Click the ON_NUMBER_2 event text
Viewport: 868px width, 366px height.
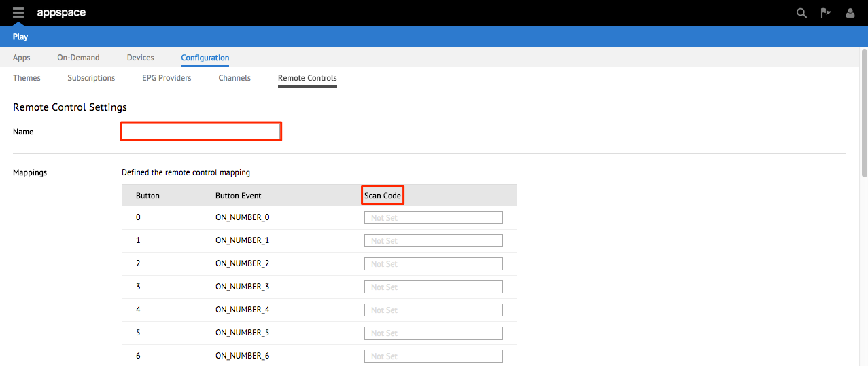[x=243, y=263]
